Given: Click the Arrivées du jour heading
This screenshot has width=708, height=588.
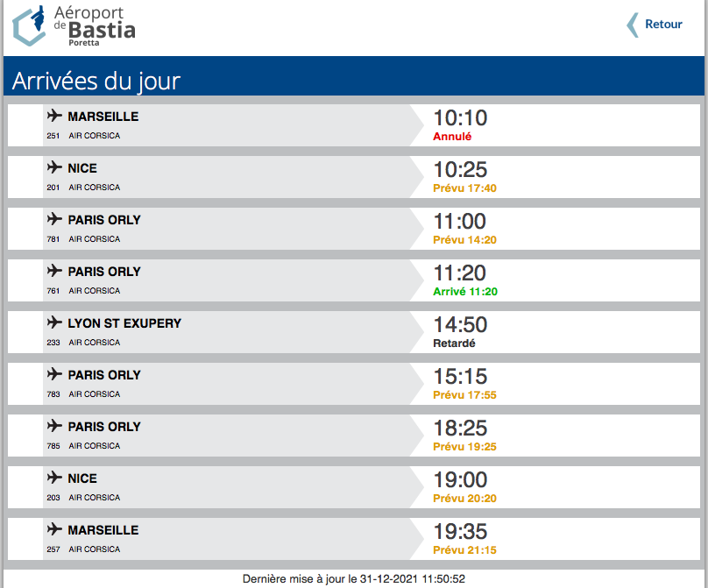Looking at the screenshot, I should point(96,81).
